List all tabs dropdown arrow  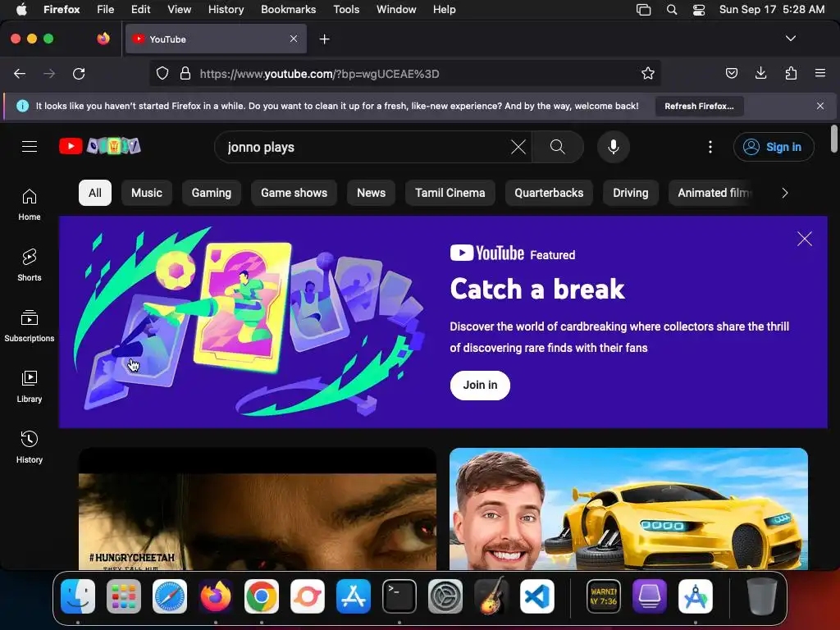[791, 39]
